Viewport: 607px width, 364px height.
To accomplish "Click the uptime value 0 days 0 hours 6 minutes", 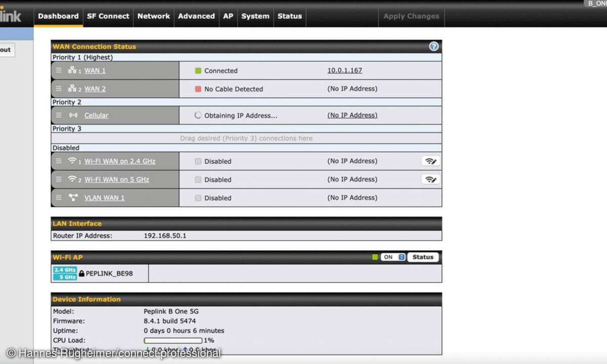I will coord(184,331).
